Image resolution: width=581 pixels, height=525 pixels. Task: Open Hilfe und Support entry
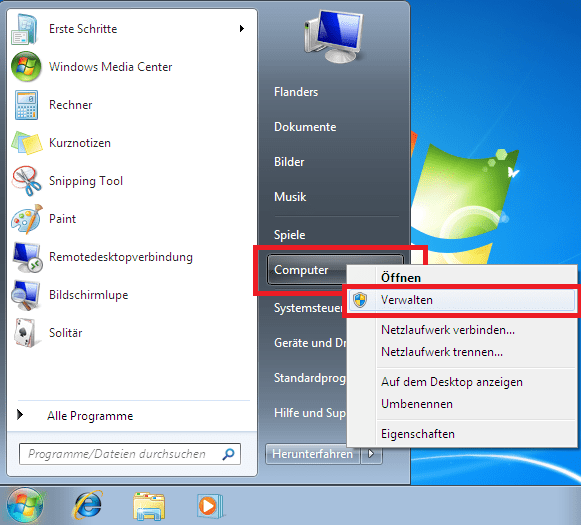310,413
